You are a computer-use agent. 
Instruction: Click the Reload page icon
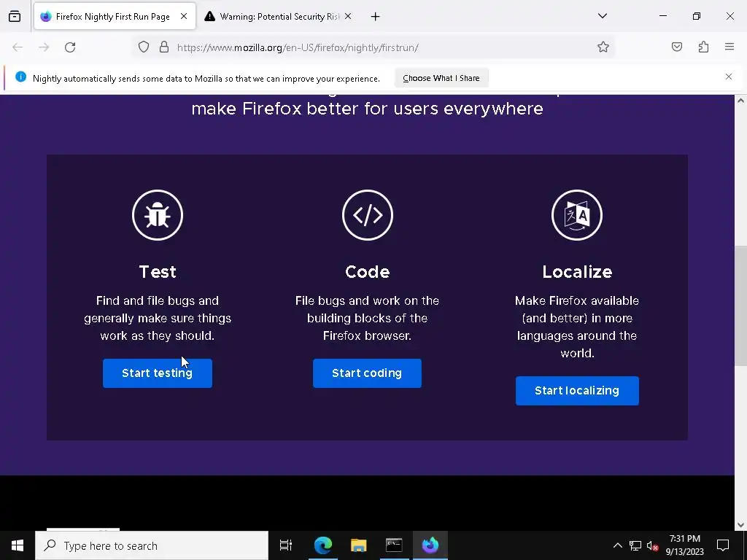70,47
